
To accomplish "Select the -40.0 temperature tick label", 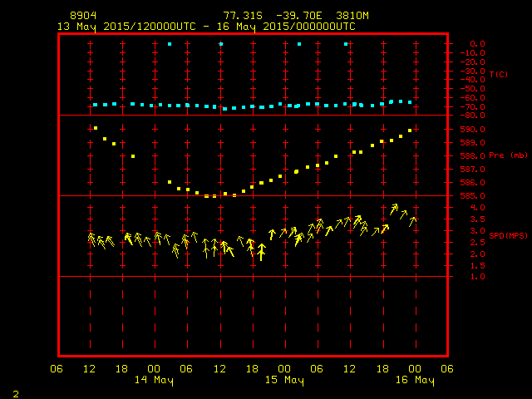I will (473, 80).
